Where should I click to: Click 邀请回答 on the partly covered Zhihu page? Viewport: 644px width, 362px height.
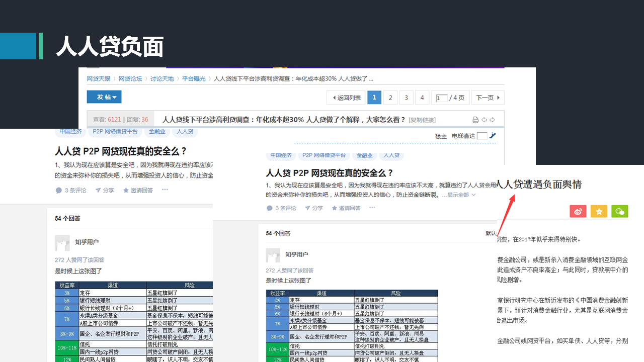[138, 190]
